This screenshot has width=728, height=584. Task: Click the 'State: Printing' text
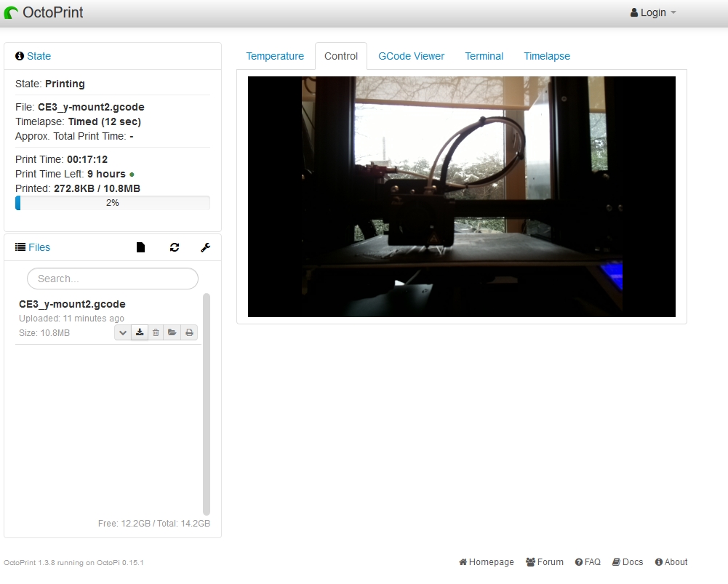coord(50,84)
